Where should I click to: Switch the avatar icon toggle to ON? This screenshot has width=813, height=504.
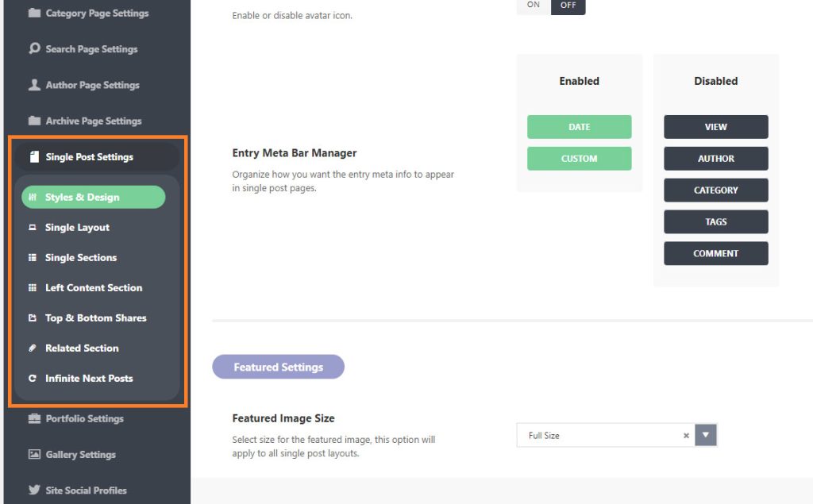click(534, 6)
